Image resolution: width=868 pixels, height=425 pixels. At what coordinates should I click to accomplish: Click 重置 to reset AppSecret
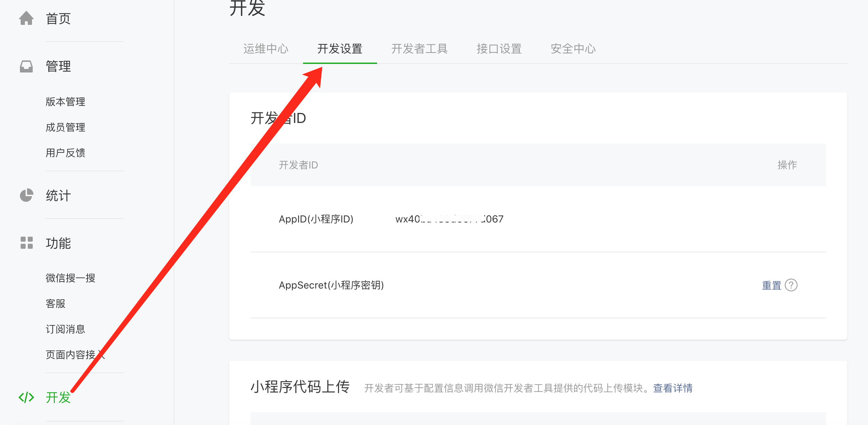(x=771, y=285)
